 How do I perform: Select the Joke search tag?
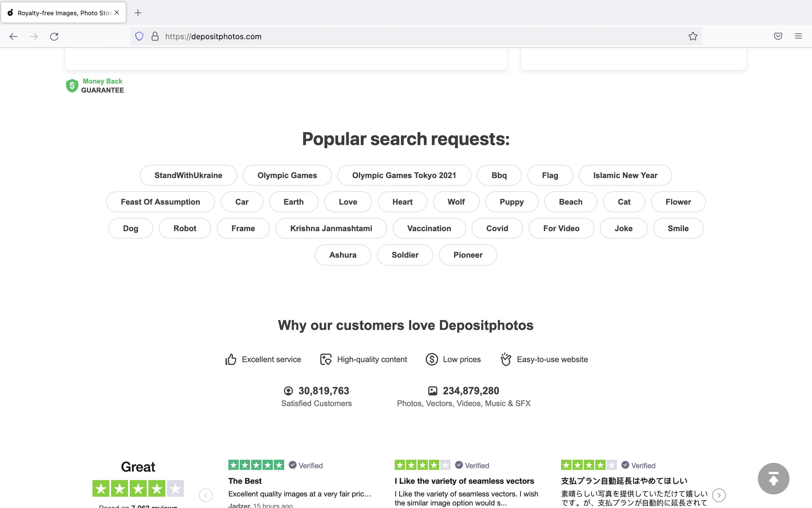(623, 229)
